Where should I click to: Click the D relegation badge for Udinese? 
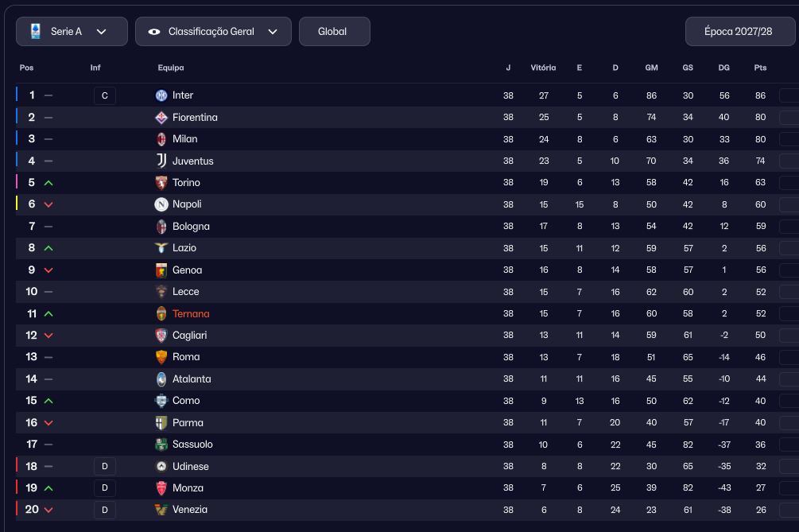pos(104,466)
